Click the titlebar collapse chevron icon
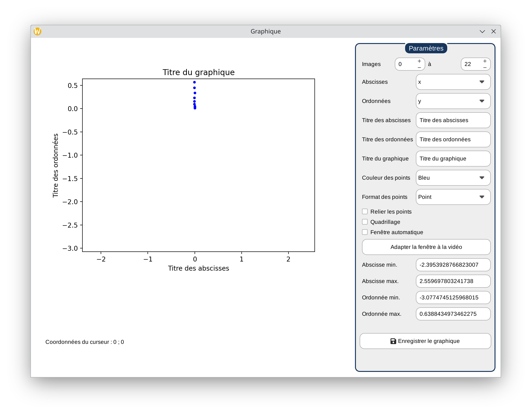The image size is (532, 414). (x=482, y=31)
